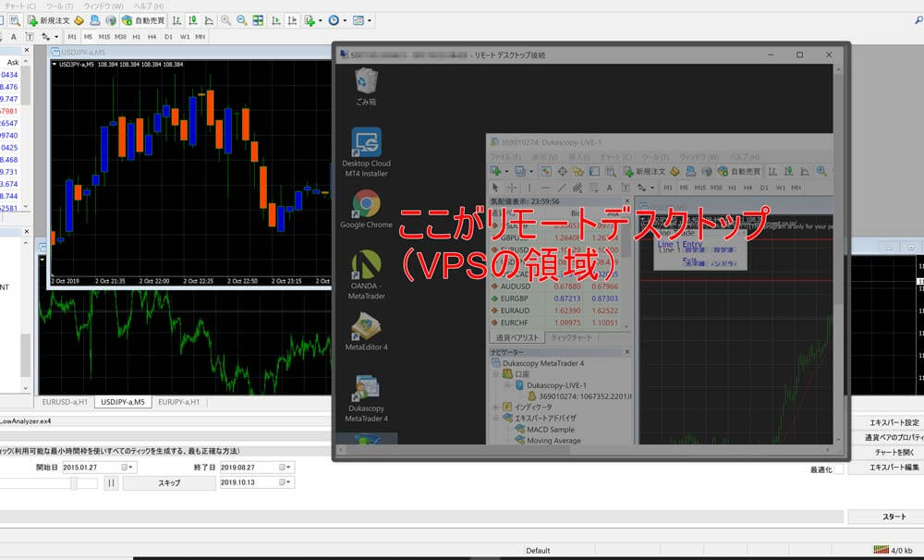Click tester visual speed slider handle
Screen dimensions: 924x560
tap(74, 483)
